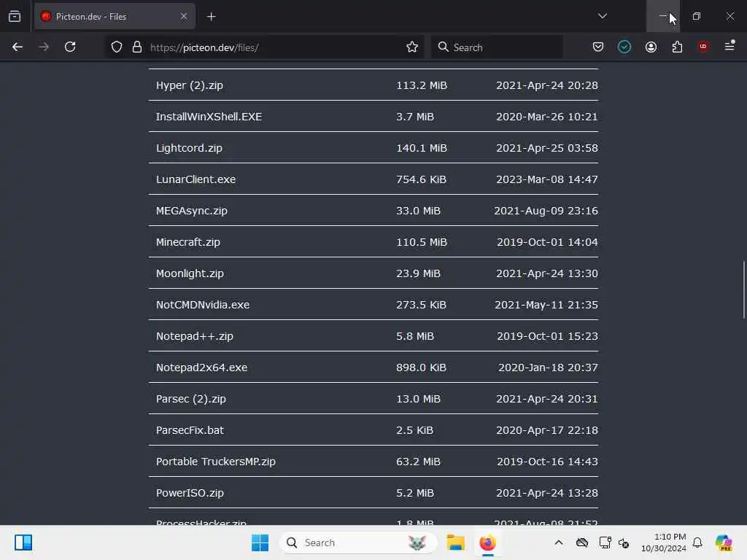Click the page vertical scrollbar thumb
747x560 pixels.
pyautogui.click(x=743, y=289)
